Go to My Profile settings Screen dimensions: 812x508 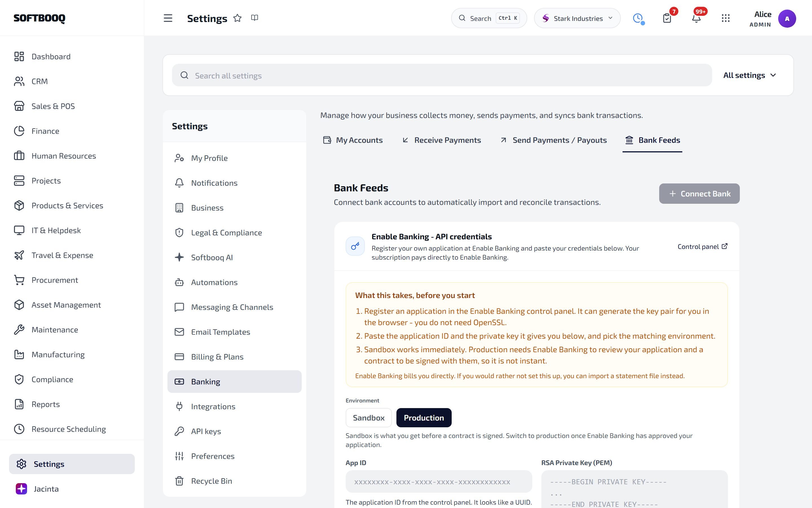click(x=234, y=158)
